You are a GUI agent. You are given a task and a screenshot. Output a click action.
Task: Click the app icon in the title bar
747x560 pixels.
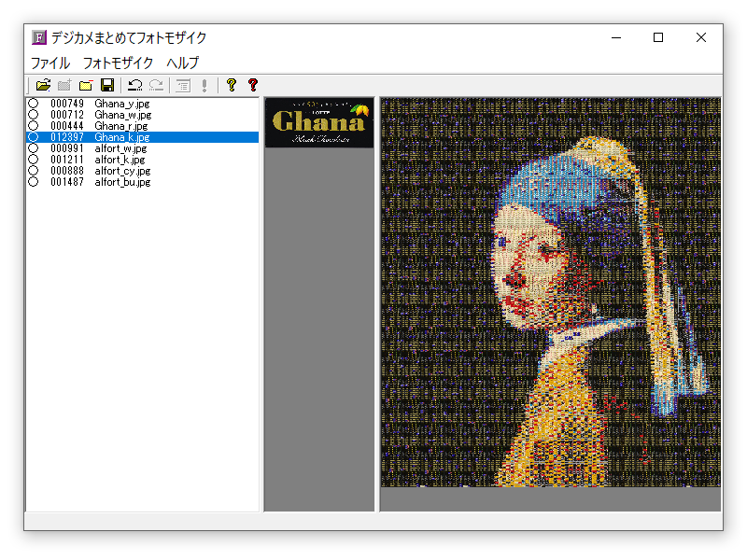click(39, 37)
